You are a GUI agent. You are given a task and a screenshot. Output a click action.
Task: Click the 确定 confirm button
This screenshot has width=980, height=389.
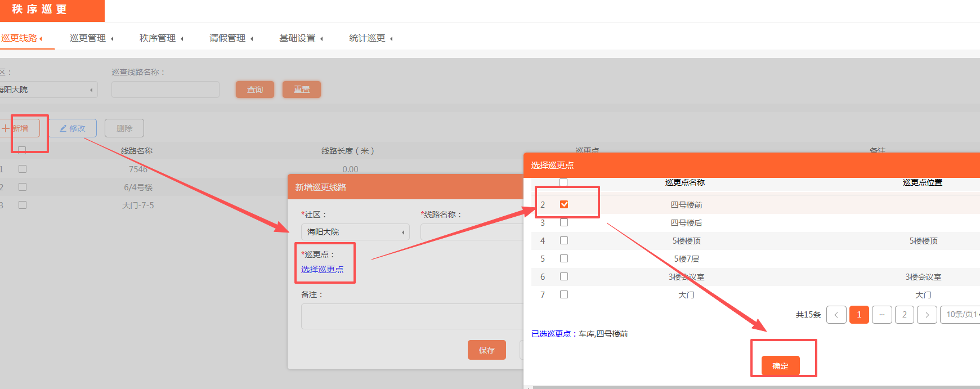pyautogui.click(x=780, y=366)
